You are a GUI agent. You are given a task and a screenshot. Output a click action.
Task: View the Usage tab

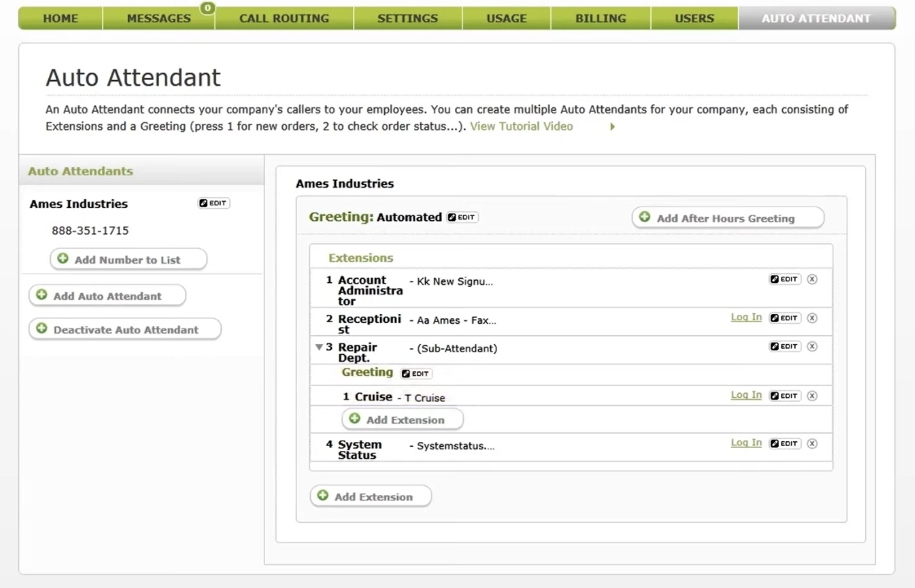pyautogui.click(x=506, y=18)
